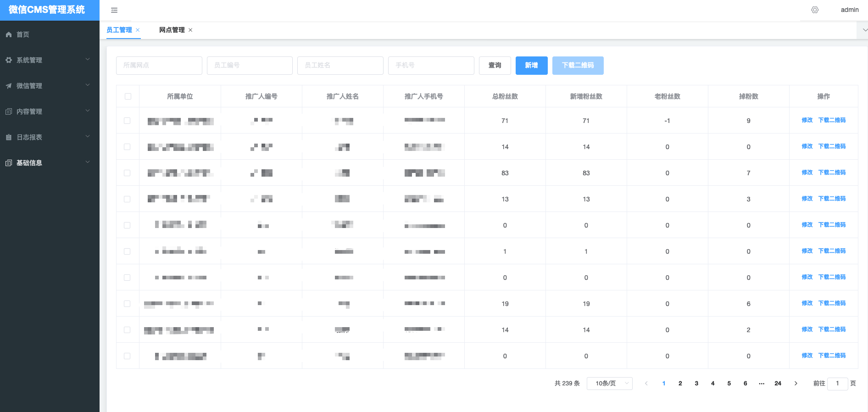Click the 前往 page number input
Image resolution: width=868 pixels, height=412 pixels.
pyautogui.click(x=837, y=384)
